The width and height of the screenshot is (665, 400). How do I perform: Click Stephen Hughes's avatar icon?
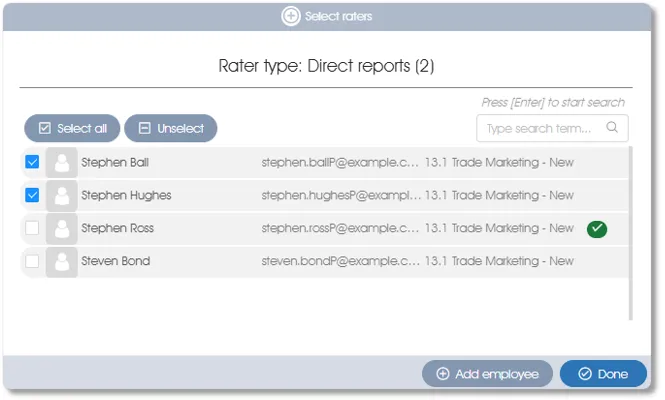point(61,196)
